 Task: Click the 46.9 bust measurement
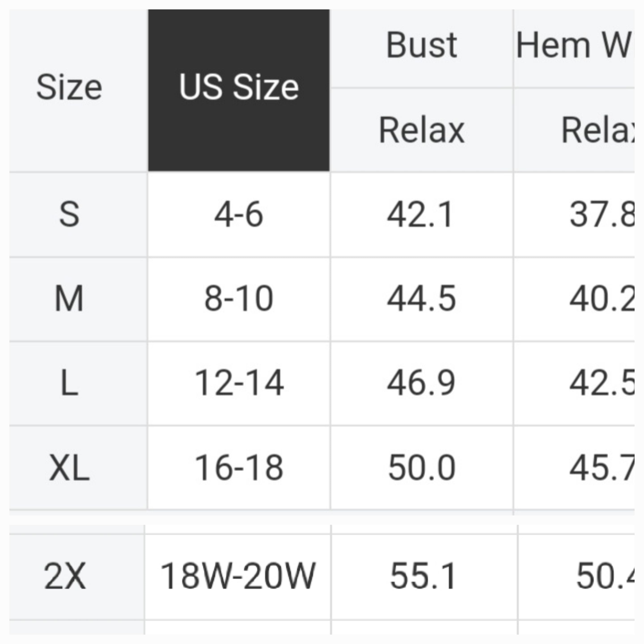421,383
